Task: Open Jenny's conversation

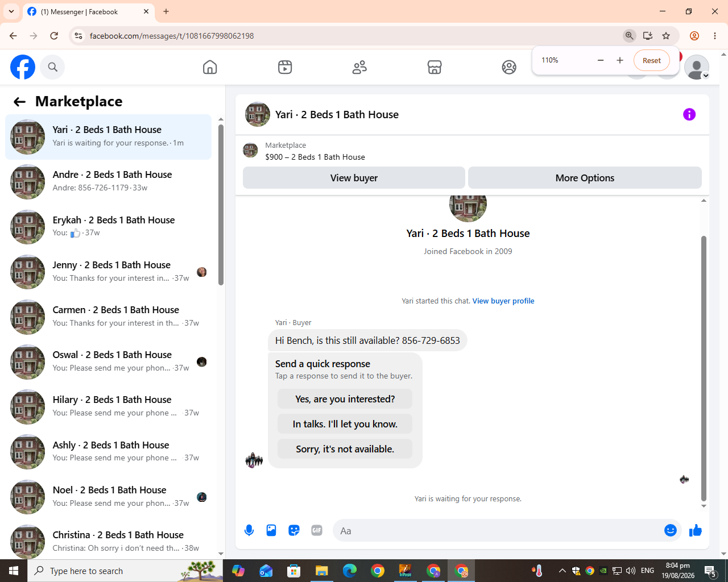Action: click(x=108, y=272)
